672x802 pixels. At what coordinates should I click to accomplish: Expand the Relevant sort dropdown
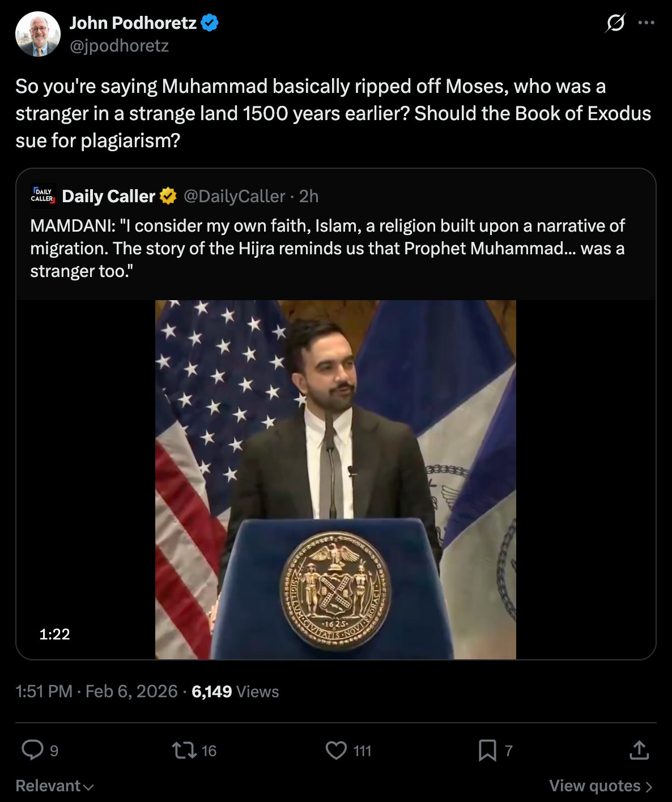click(x=54, y=786)
